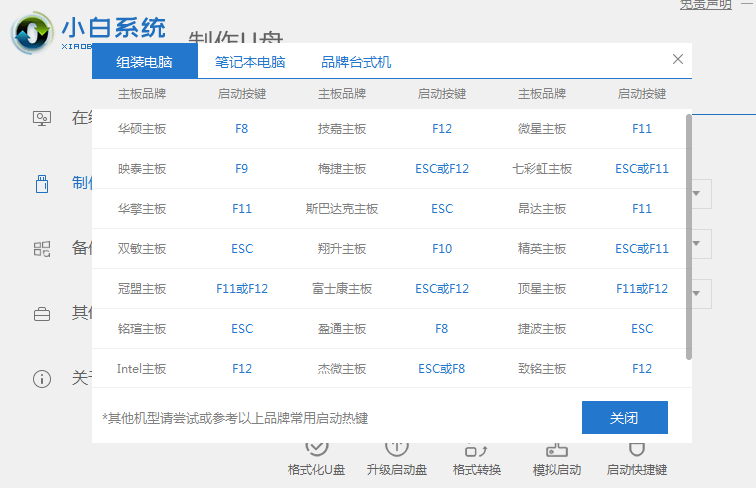The width and height of the screenshot is (756, 488).
Task: Close the dialog with the X button
Action: [678, 60]
